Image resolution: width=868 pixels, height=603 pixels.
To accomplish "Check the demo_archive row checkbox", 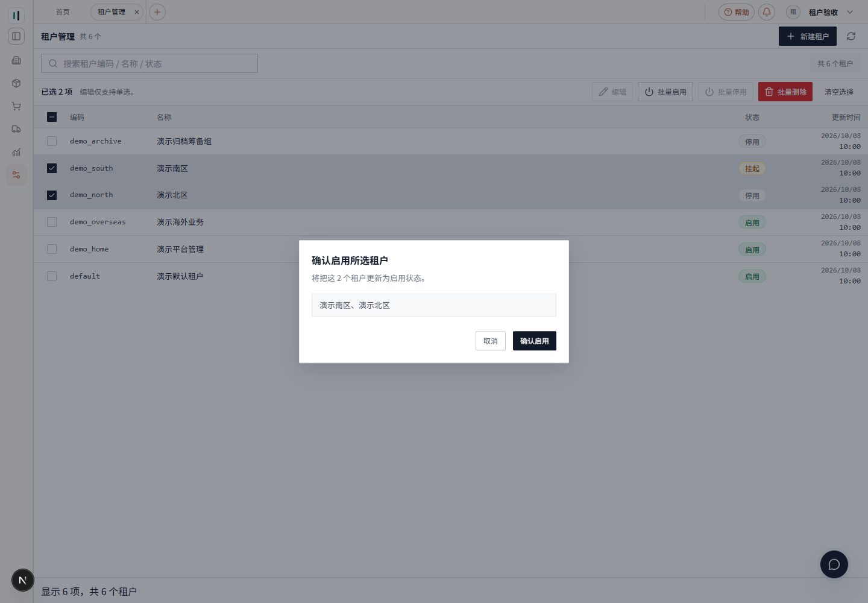I will click(52, 141).
